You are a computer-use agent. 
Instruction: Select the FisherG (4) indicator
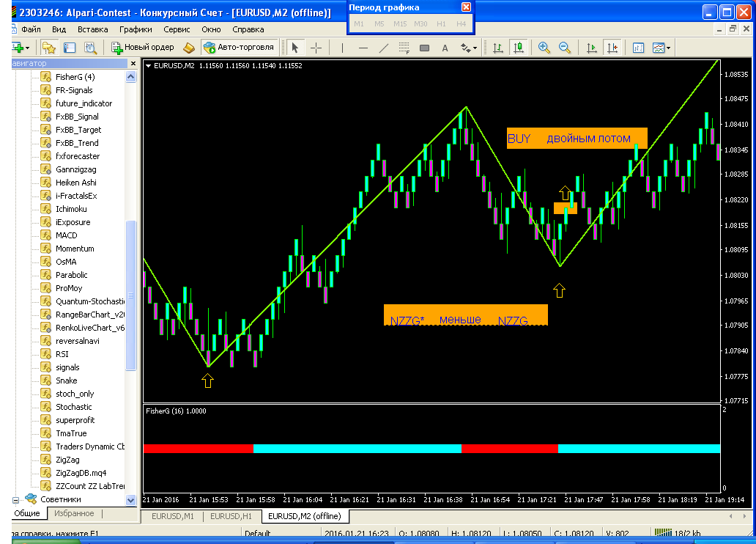click(x=75, y=77)
